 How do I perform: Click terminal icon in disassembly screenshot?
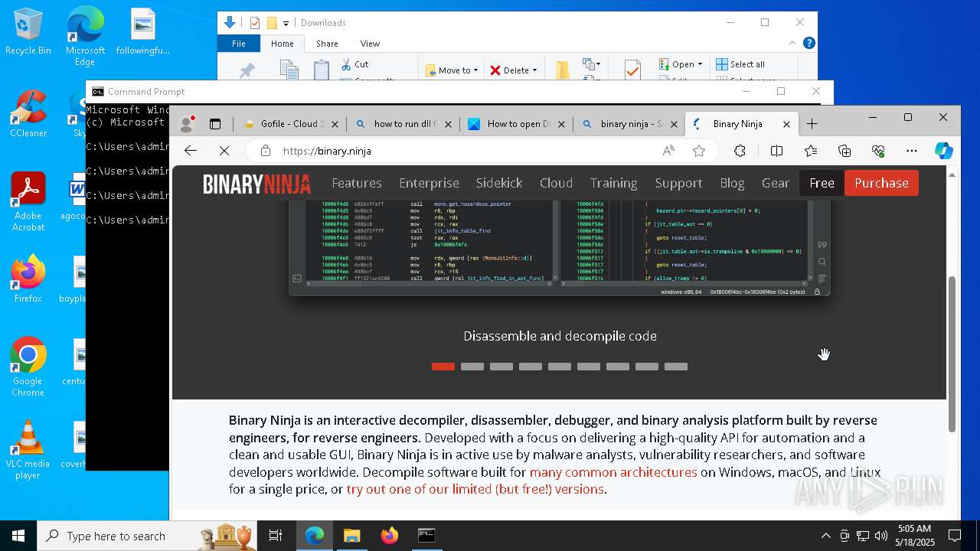[x=297, y=279]
